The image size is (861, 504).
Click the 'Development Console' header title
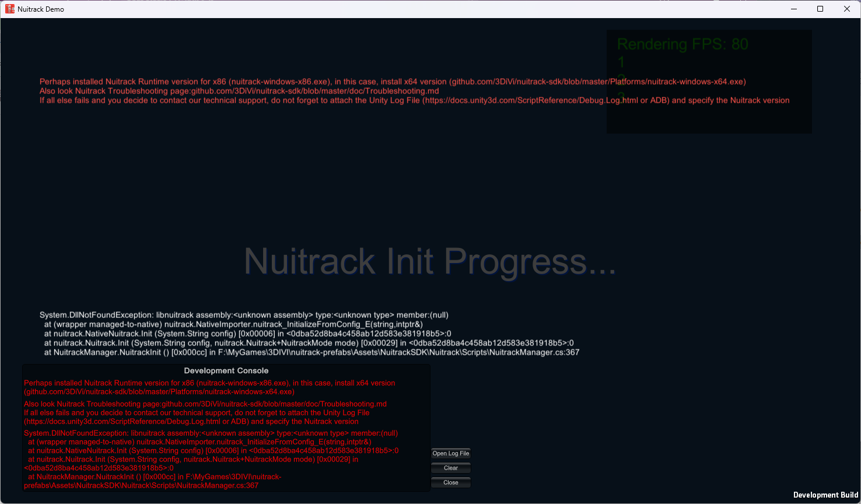pos(226,370)
